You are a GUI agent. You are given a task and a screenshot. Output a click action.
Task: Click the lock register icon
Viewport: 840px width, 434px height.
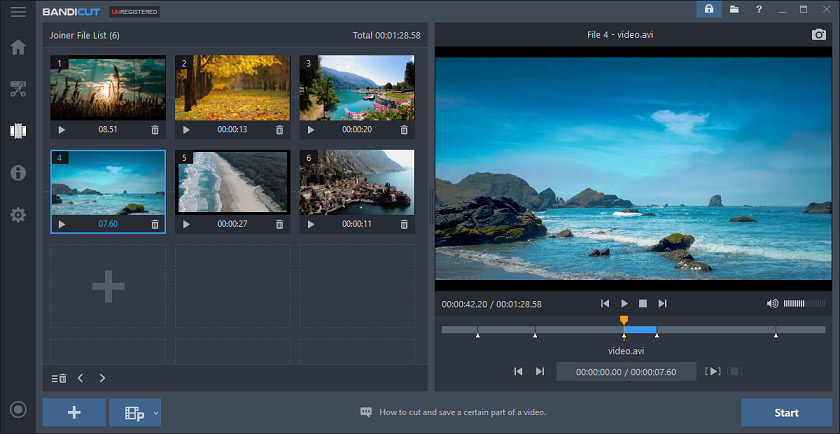click(709, 9)
